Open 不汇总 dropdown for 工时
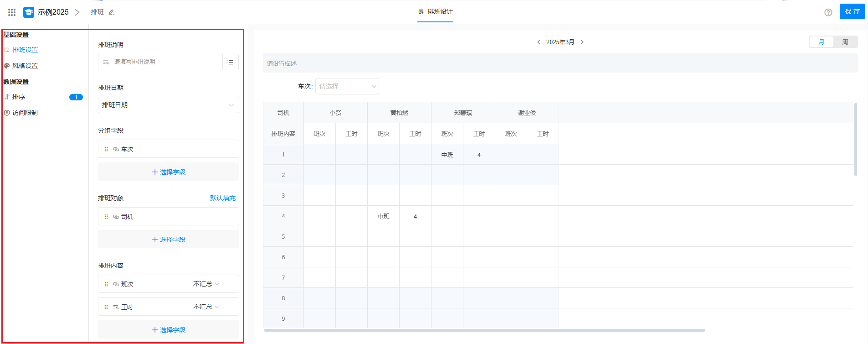The width and height of the screenshot is (868, 344). pos(206,307)
